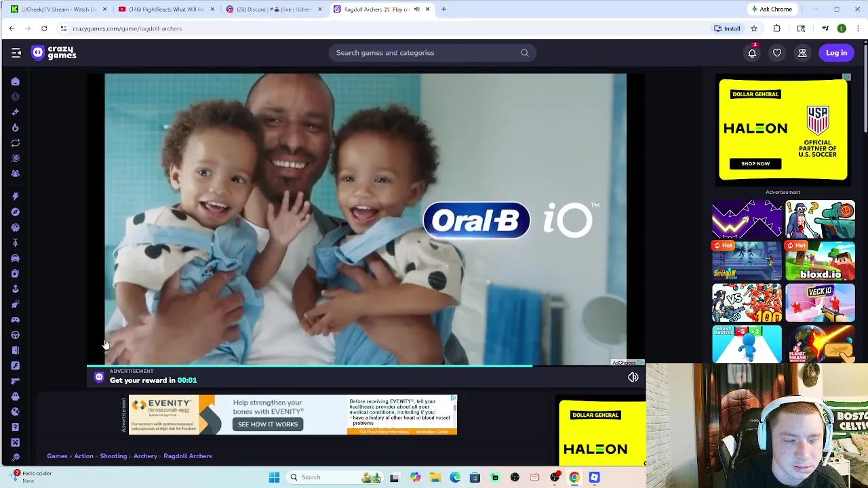Open the Planet Smash game thumbnail

pos(820,344)
